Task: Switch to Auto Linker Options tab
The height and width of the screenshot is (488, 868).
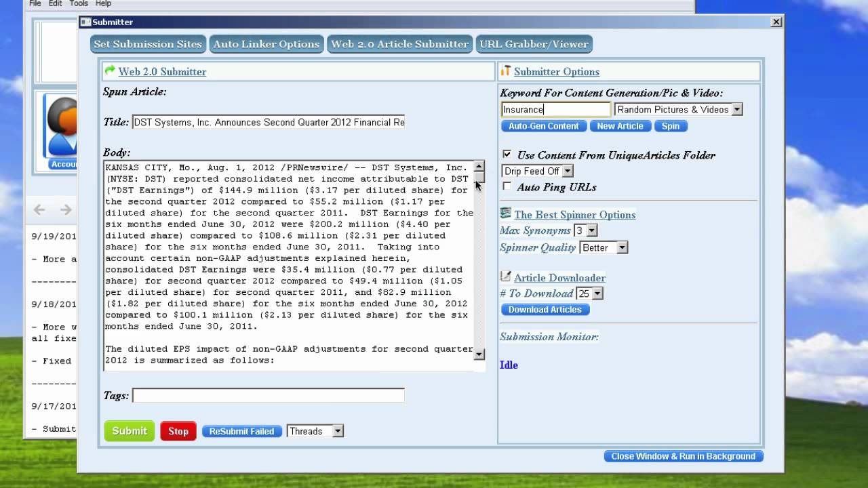Action: [x=267, y=44]
